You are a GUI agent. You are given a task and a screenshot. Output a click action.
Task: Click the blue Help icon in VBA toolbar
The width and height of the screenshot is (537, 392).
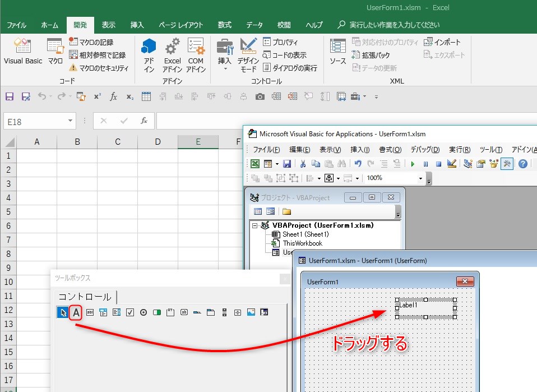(x=523, y=164)
